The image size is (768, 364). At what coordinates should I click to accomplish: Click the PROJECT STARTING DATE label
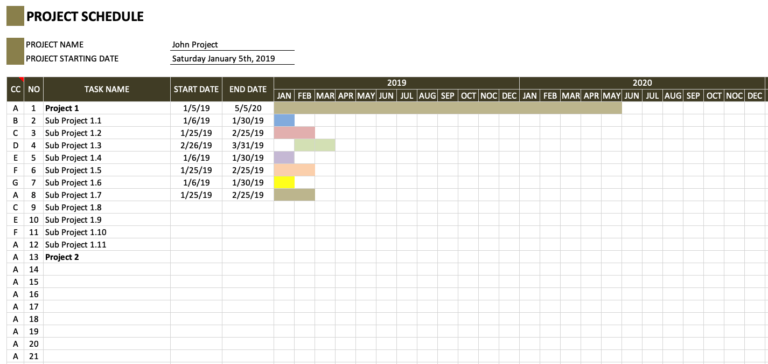pyautogui.click(x=72, y=59)
